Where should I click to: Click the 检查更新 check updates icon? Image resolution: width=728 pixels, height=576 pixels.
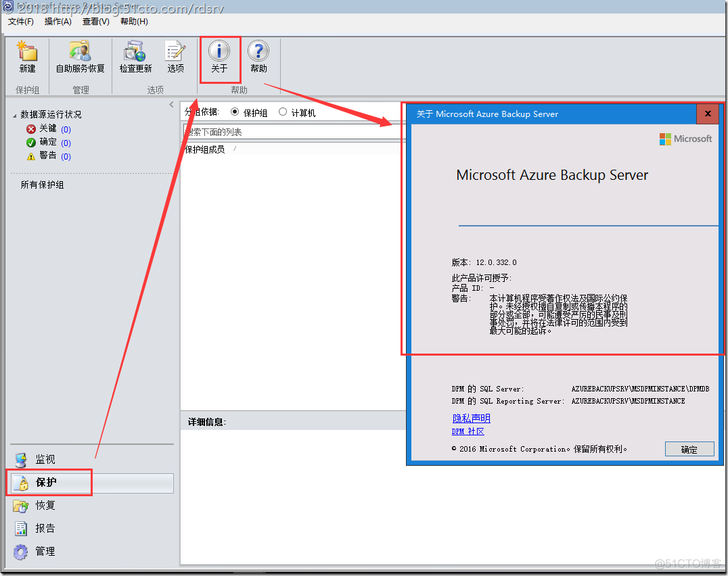(x=135, y=51)
